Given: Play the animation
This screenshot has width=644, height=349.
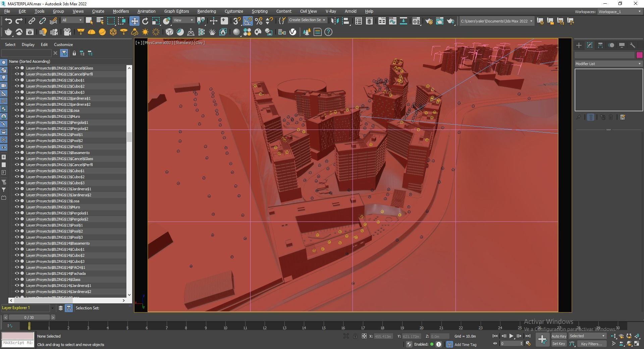Looking at the screenshot, I should 511,336.
